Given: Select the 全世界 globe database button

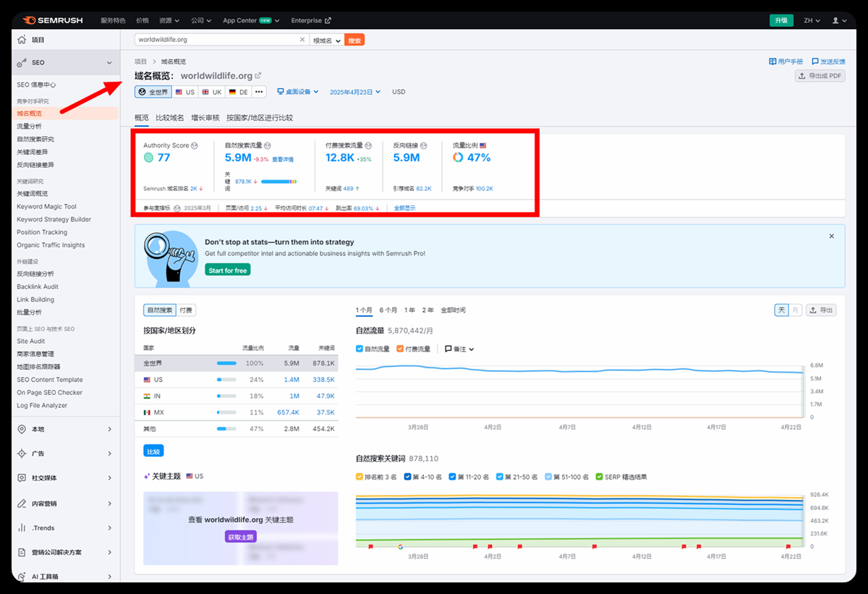Looking at the screenshot, I should pos(153,92).
